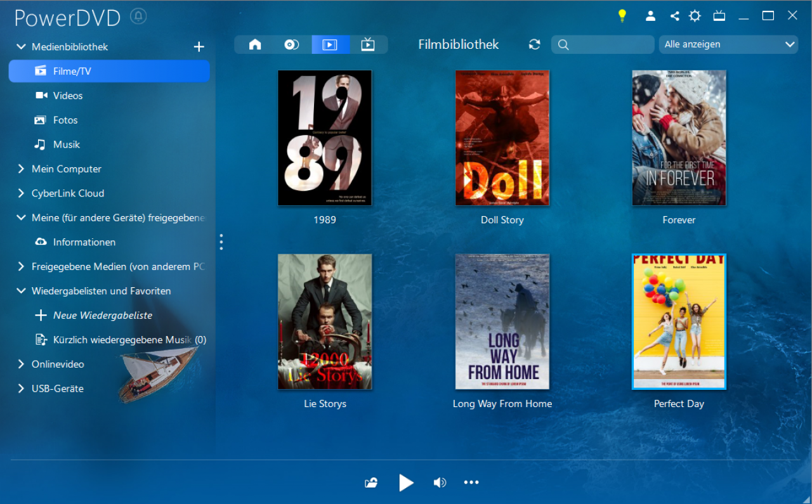812x504 pixels.
Task: Click the Fotos picture icon
Action: [40, 120]
